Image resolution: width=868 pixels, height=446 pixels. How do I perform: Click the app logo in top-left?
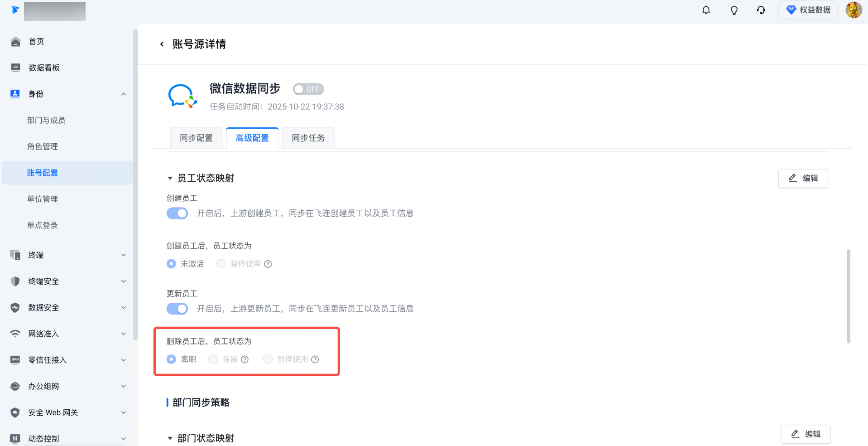coord(15,10)
